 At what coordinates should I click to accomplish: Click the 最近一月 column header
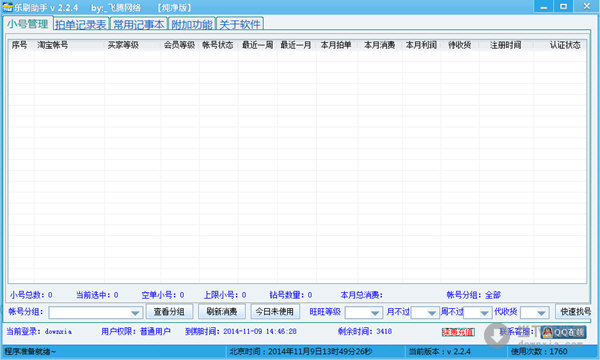click(x=296, y=45)
